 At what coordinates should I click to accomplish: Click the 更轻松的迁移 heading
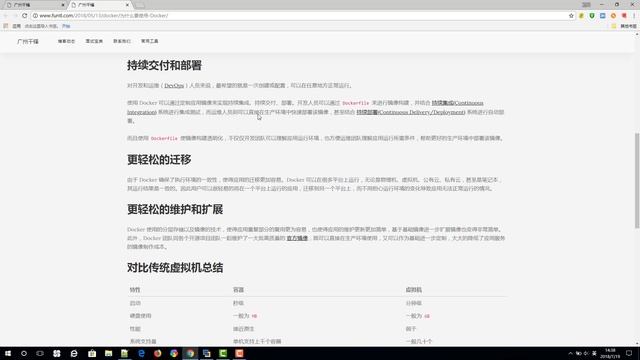pos(159,160)
